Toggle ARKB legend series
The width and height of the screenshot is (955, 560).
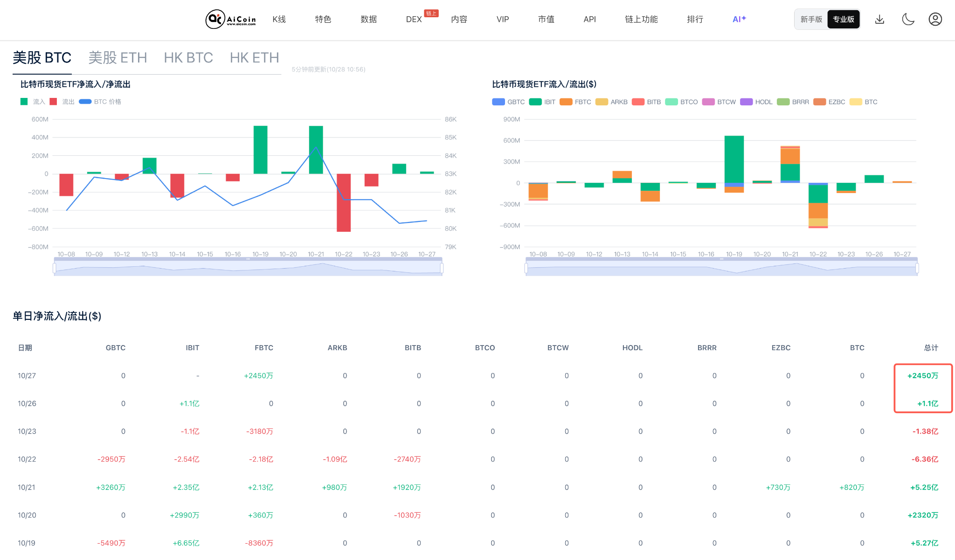[x=611, y=102]
